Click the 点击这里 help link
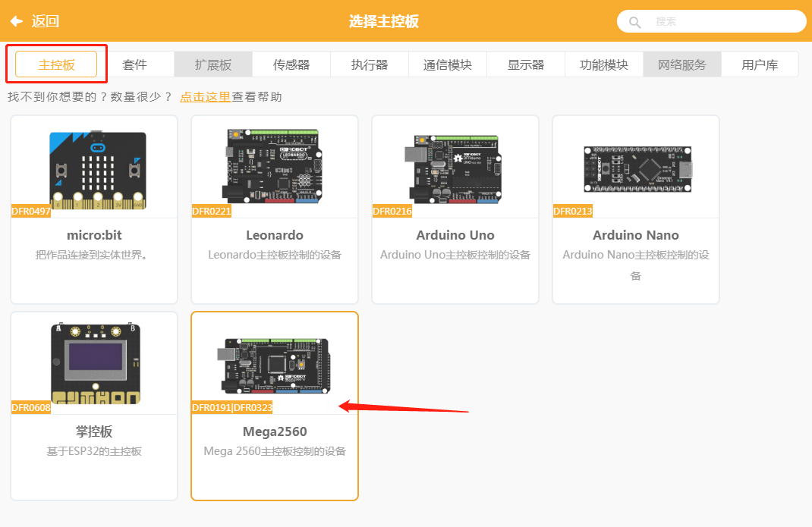 pos(205,97)
